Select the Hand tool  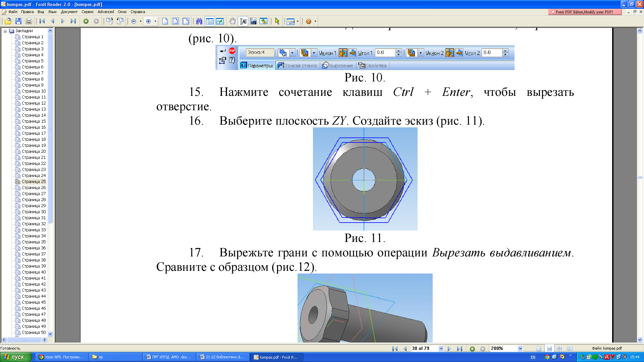[x=232, y=21]
